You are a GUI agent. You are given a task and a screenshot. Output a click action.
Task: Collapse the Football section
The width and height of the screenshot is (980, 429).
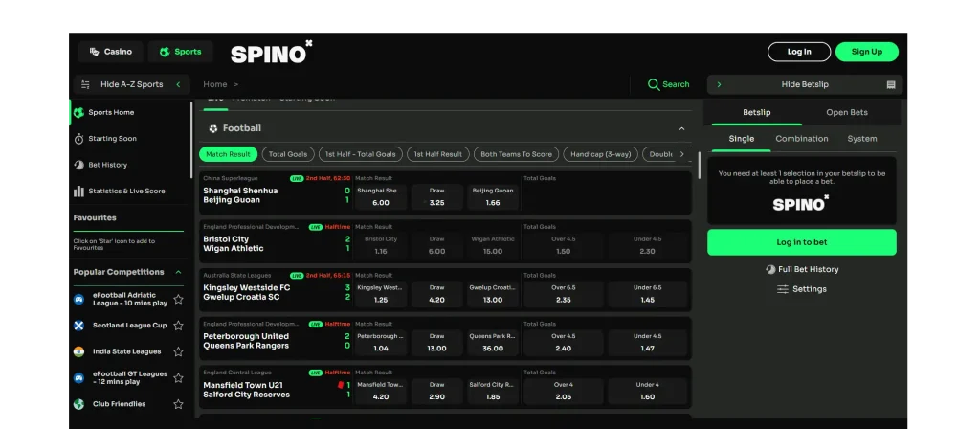click(681, 129)
